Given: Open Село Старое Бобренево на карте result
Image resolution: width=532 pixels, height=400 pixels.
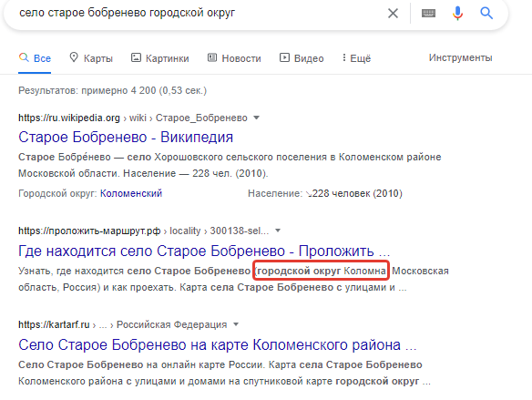Looking at the screenshot, I should [x=217, y=344].
